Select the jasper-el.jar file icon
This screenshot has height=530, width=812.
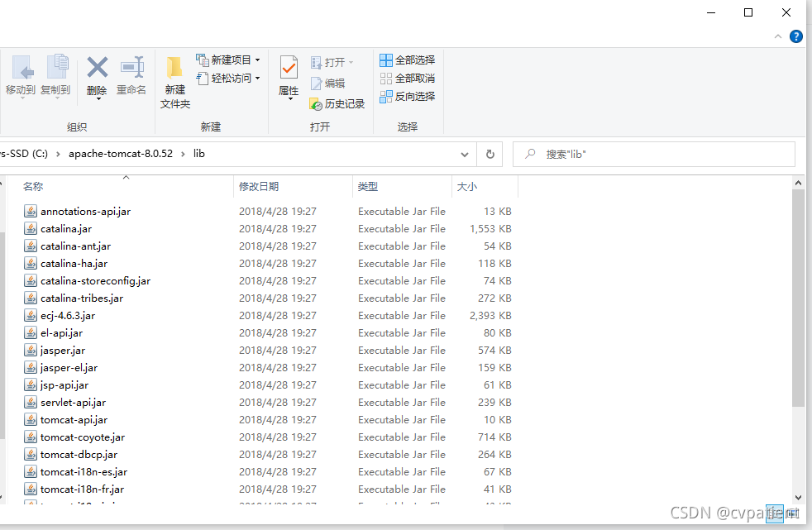[x=31, y=367]
